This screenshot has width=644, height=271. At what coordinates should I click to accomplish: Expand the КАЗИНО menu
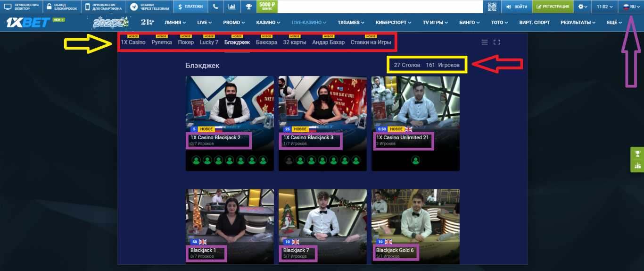(268, 22)
